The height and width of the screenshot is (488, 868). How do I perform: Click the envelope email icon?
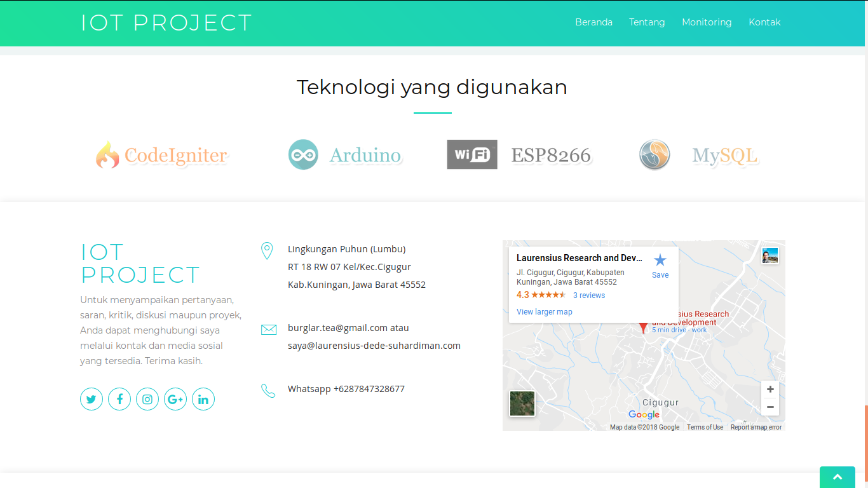point(269,329)
